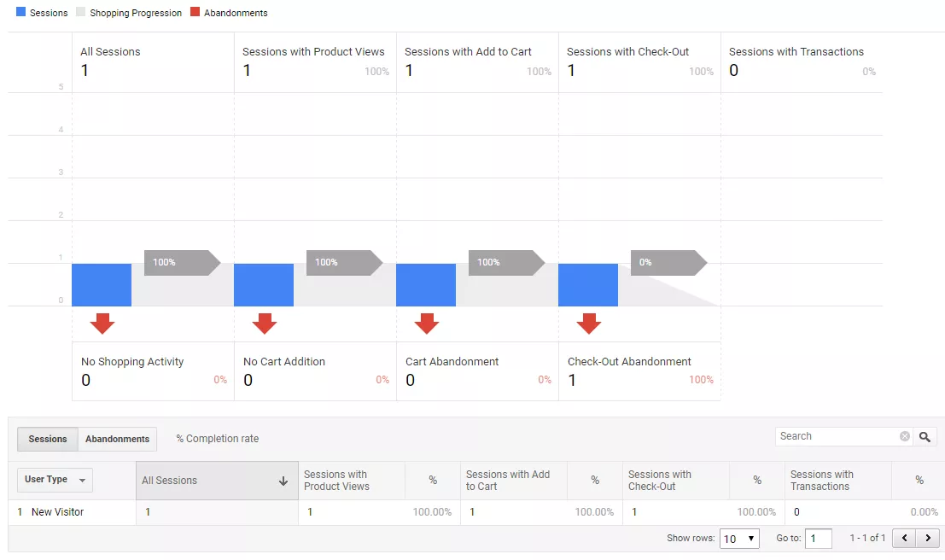Click Sessions with Product Views column header
Viewport: 945px width, 560px height.
coord(352,481)
